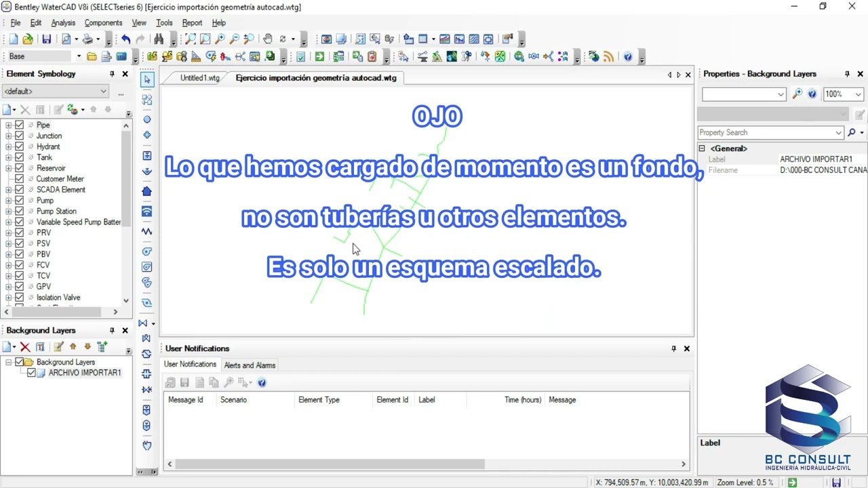This screenshot has height=488, width=868.
Task: Click the orange RSS feed icon
Action: 609,57
